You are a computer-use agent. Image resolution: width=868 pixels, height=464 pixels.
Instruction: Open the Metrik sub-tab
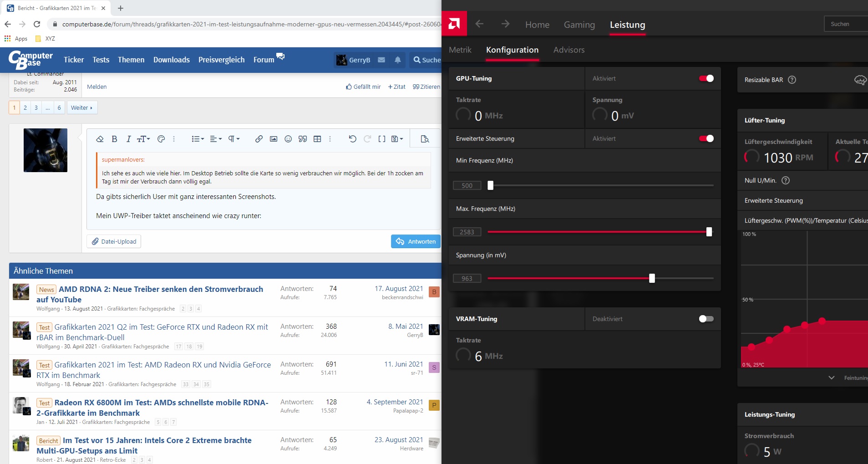point(460,50)
